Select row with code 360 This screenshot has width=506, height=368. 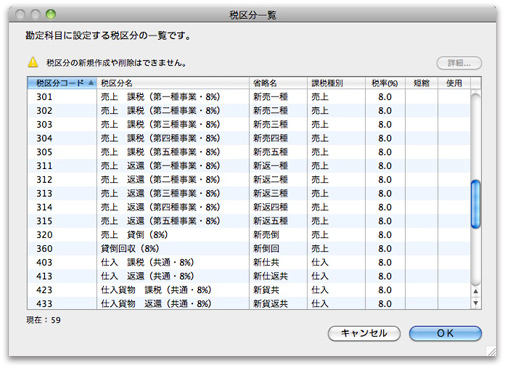(x=249, y=249)
